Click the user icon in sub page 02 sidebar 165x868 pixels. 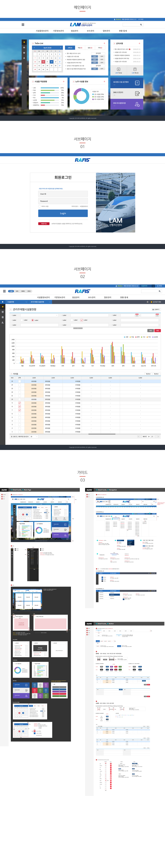click(3, 322)
